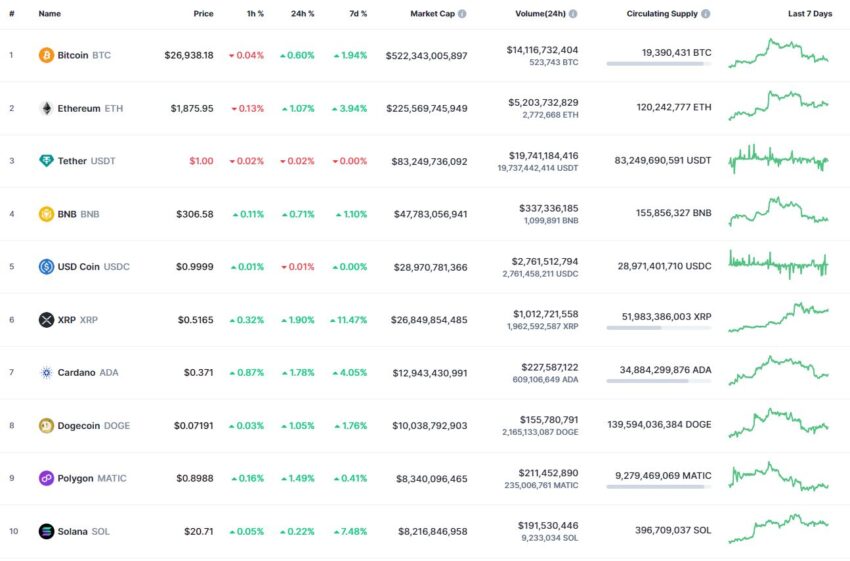
Task: Click the Bitcoin orange logo icon
Action: (x=46, y=55)
